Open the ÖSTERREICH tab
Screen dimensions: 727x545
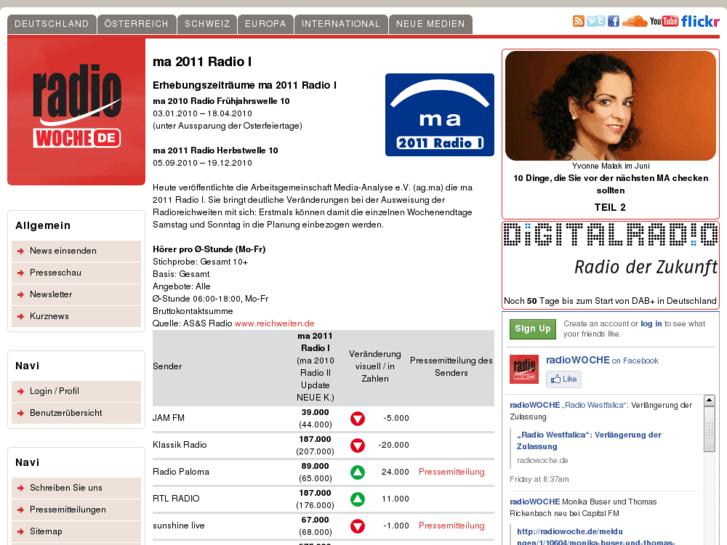136,24
